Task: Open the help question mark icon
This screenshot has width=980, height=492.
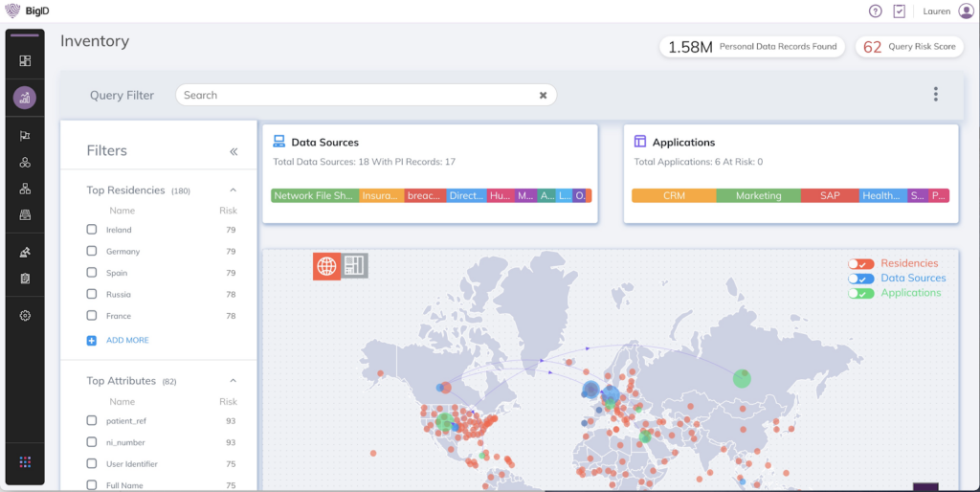Action: pos(875,11)
